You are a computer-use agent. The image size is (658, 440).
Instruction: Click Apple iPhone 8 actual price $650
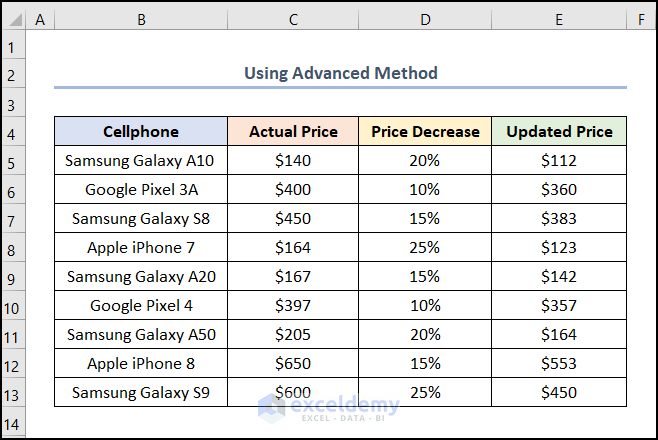(x=293, y=364)
